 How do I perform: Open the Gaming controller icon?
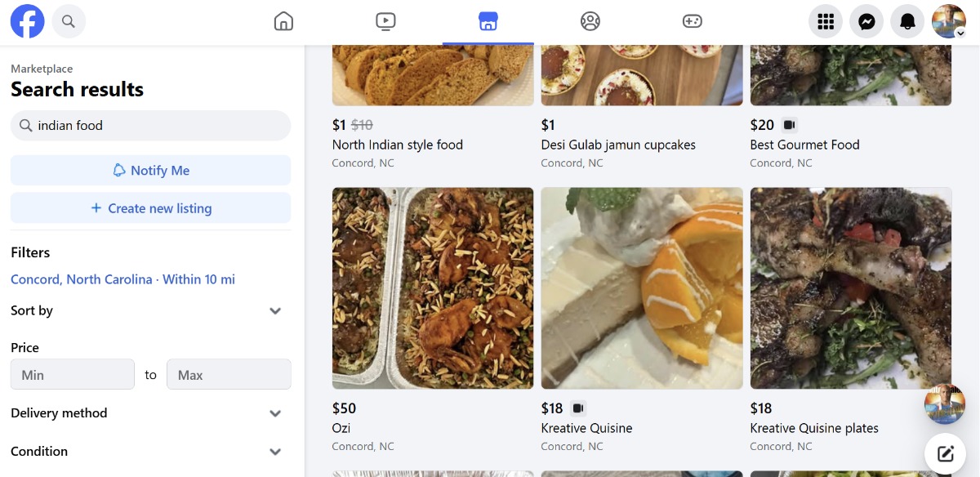[x=693, y=21]
